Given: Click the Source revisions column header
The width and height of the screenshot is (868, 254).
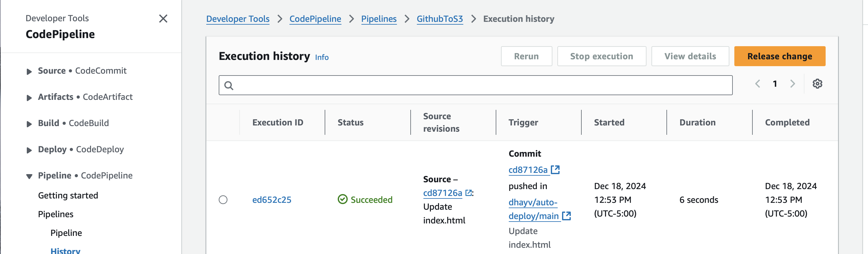Looking at the screenshot, I should click(441, 122).
